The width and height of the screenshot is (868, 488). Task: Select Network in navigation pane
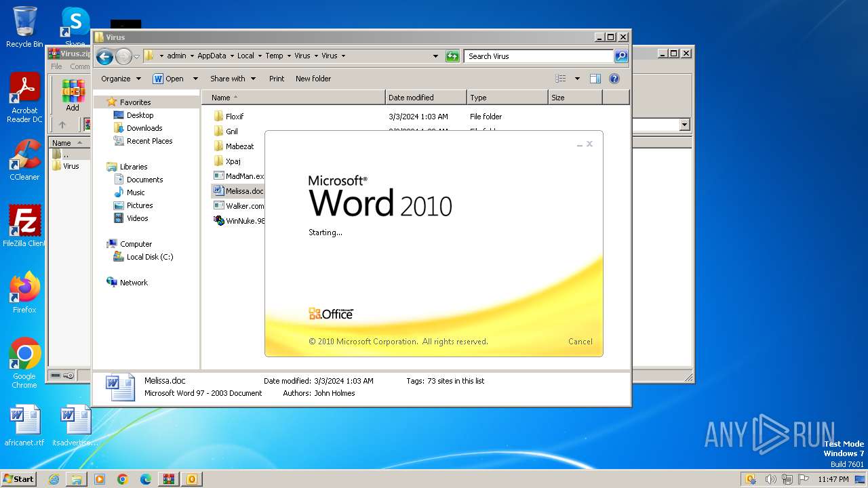(127, 283)
